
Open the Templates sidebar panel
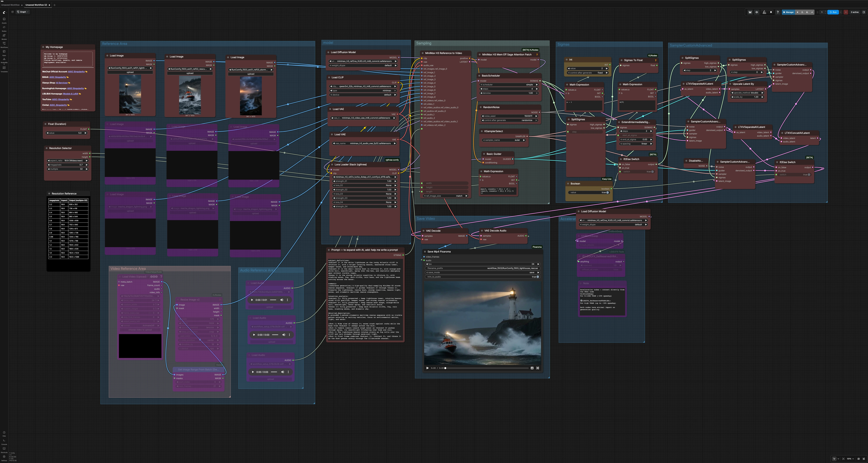click(4, 69)
